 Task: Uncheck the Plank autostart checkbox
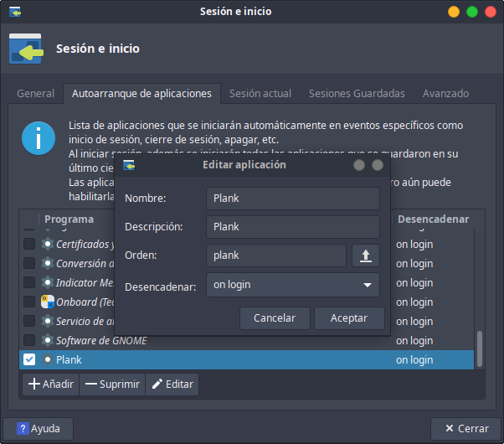point(29,359)
